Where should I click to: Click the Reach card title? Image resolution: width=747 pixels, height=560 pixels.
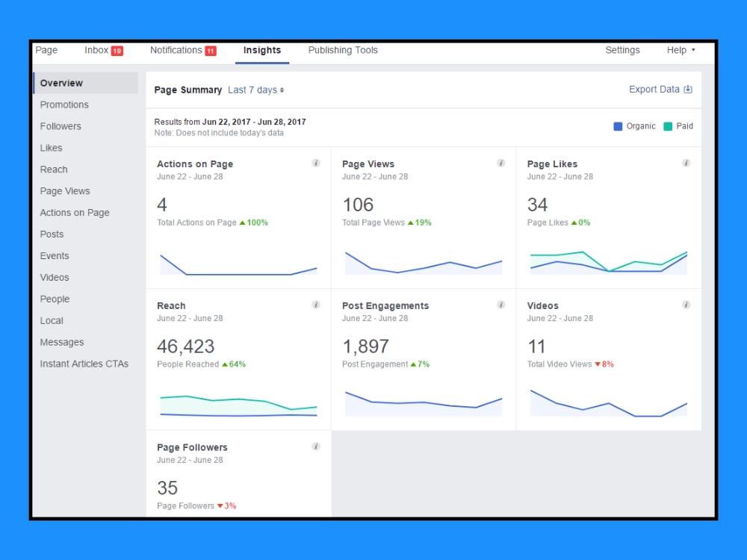click(x=171, y=305)
